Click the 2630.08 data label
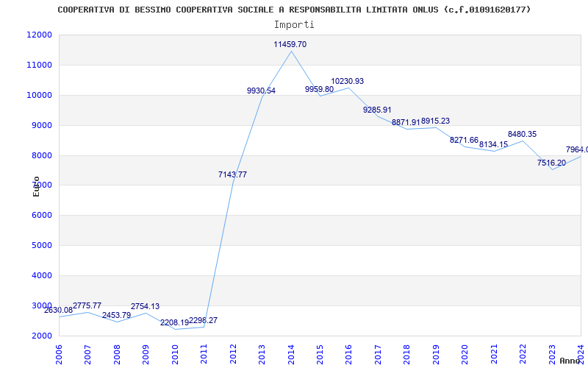Screen dimensions: 588x368 coord(59,310)
